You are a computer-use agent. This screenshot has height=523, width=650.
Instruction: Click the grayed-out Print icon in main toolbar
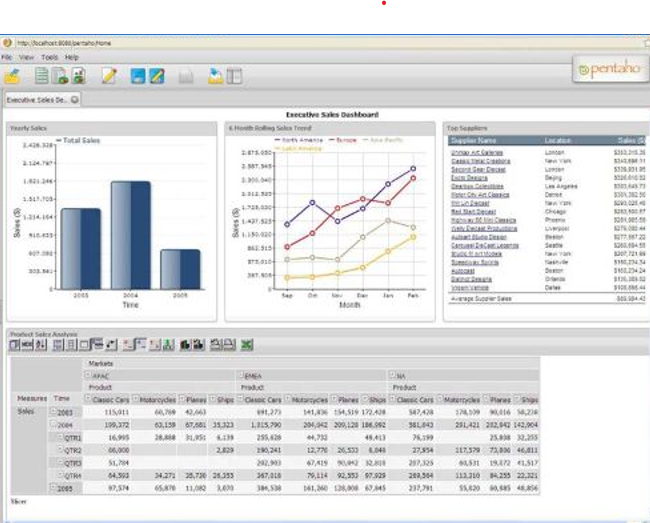[186, 76]
